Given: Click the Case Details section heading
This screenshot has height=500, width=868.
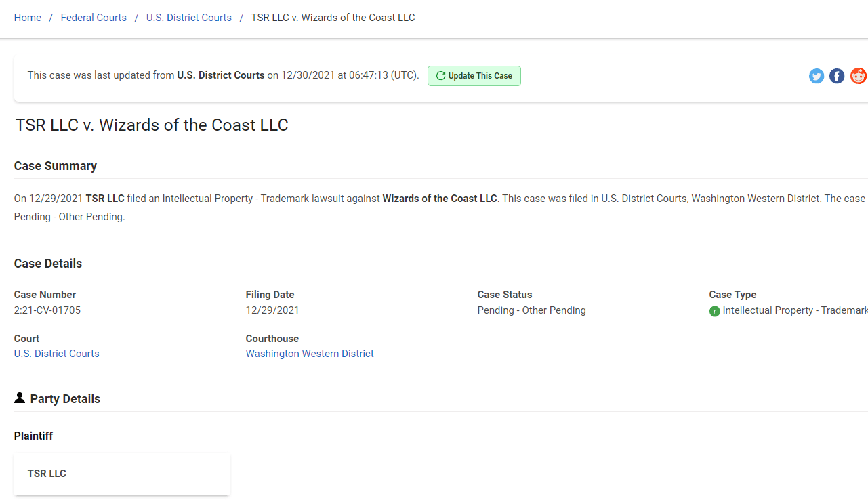Looking at the screenshot, I should click(48, 264).
